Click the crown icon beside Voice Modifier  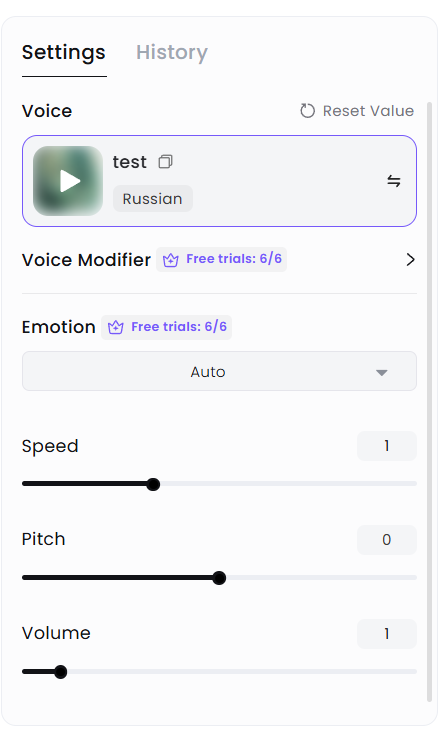(x=171, y=260)
